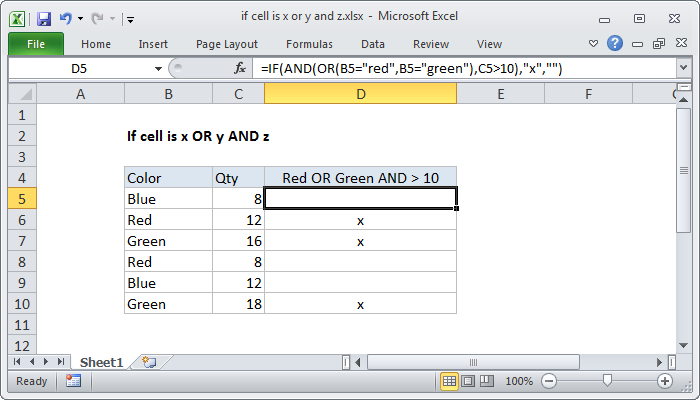Click the macro recording icon in status bar
Screen dimensions: 700x400
73,381
